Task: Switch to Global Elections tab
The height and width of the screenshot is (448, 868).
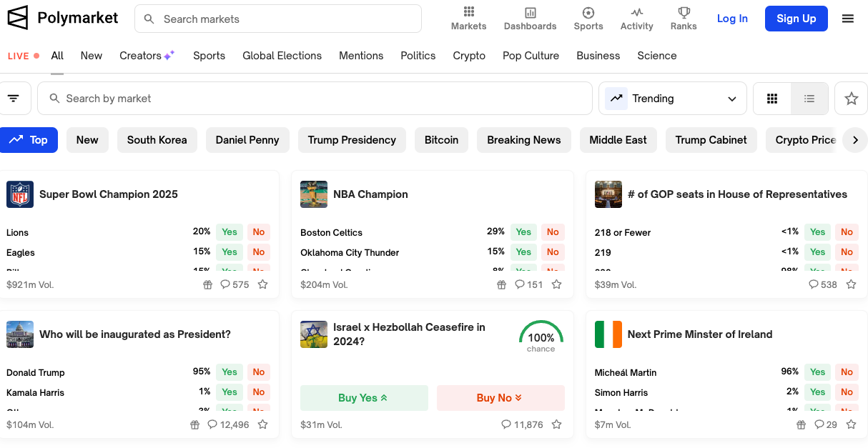Action: [282, 56]
